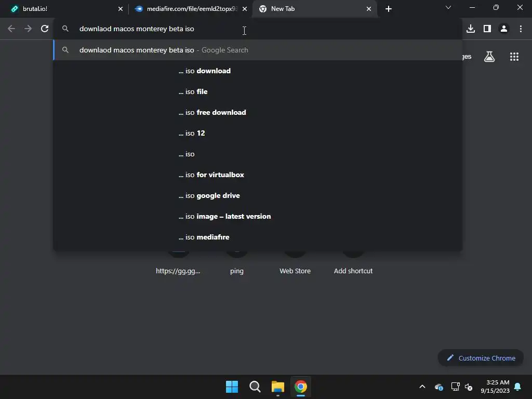532x399 pixels.
Task: Open the Google apps grid
Action: point(514,57)
